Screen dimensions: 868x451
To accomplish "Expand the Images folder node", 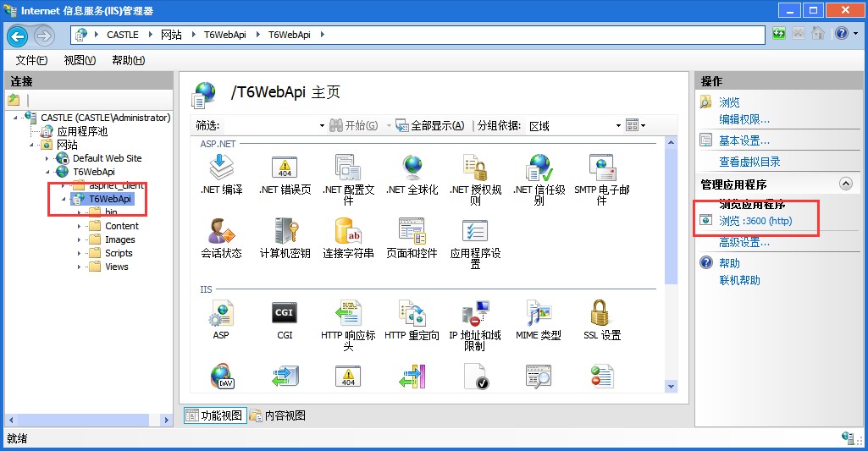I will pyautogui.click(x=79, y=239).
